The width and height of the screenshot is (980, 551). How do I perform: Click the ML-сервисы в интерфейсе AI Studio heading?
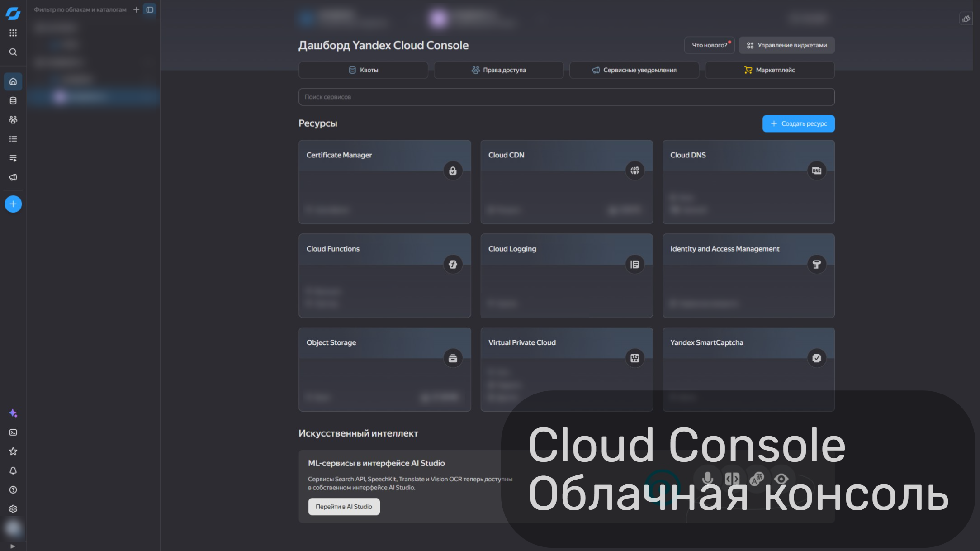tap(376, 463)
